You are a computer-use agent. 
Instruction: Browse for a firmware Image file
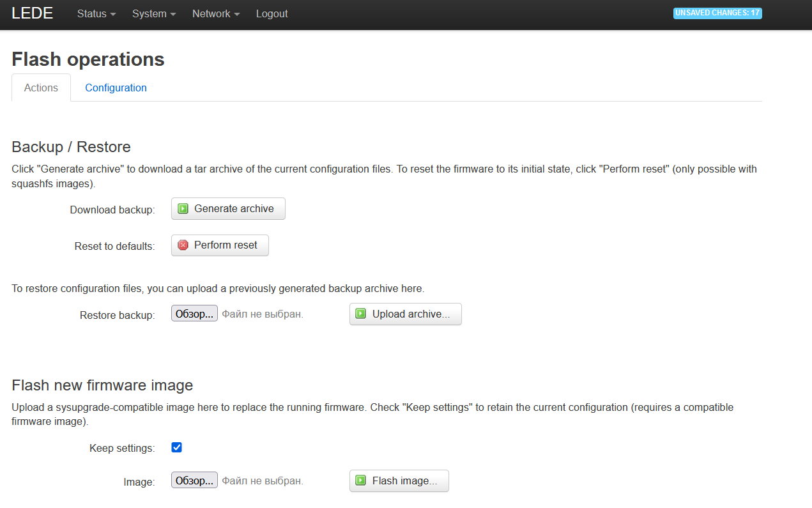[x=194, y=481]
